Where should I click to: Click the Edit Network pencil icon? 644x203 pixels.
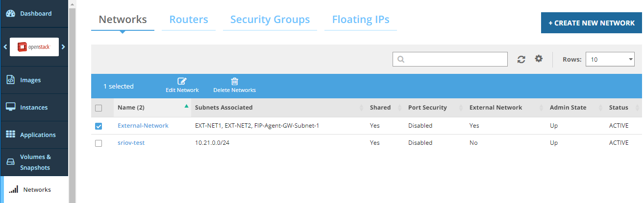(x=182, y=82)
